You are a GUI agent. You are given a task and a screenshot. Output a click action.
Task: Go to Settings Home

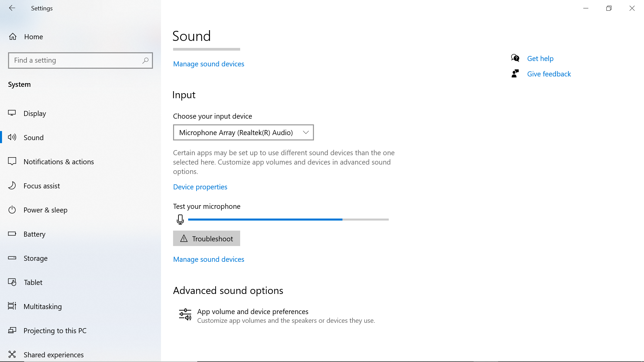80,37
